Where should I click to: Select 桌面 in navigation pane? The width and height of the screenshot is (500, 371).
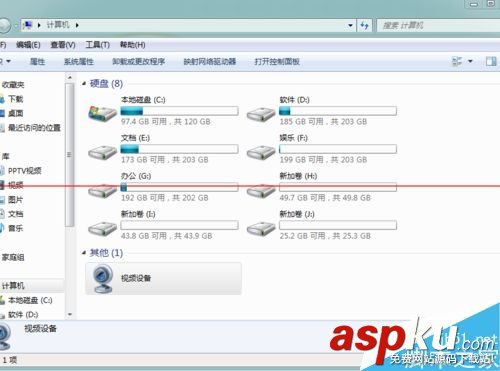coord(15,113)
